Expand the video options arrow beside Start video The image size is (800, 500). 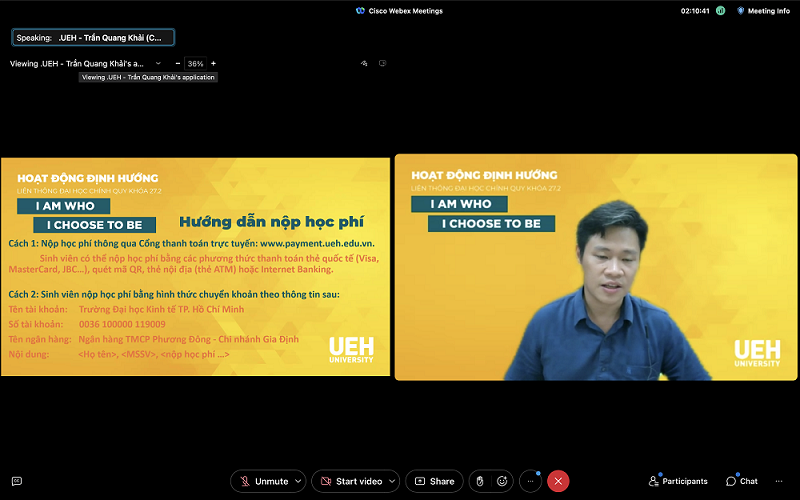tap(392, 481)
